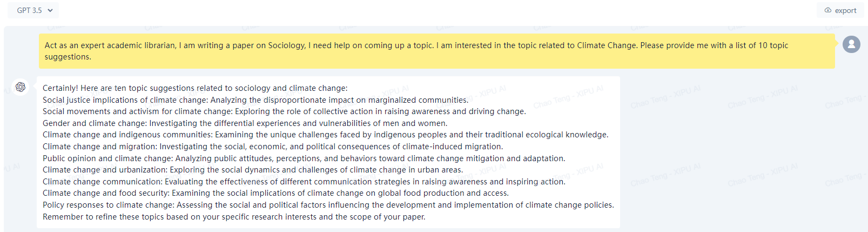This screenshot has height=232, width=868.
Task: Click the 'Climate change and migration' line
Action: 273,147
